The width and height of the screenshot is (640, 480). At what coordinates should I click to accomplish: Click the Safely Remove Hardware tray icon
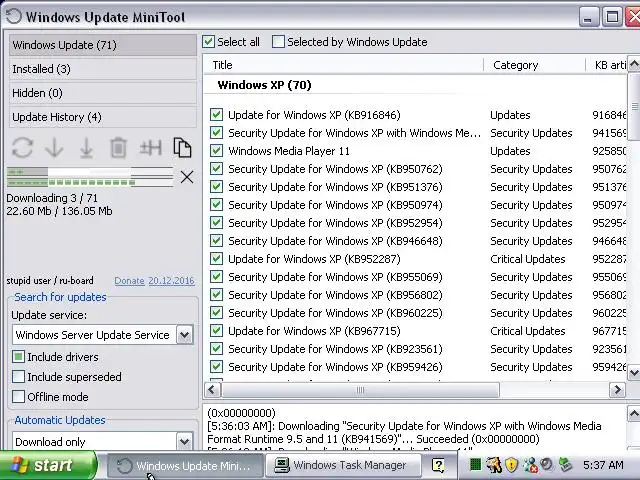tap(565, 464)
